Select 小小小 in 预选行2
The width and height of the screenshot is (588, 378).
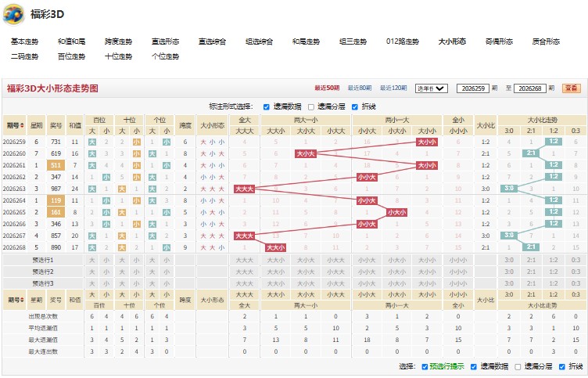coord(458,272)
